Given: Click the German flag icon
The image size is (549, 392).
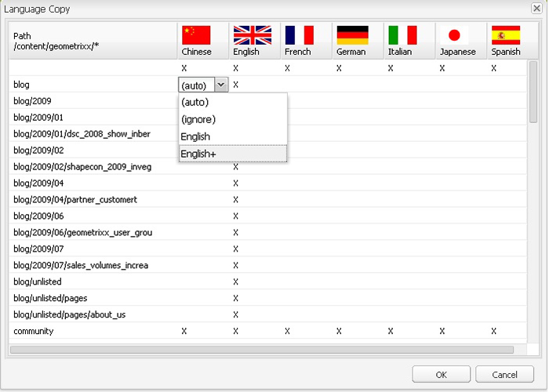Looking at the screenshot, I should click(352, 35).
